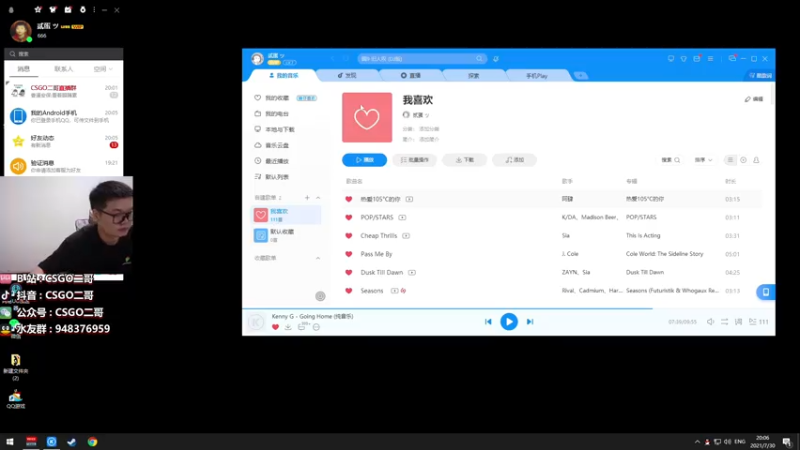
Task: Open Google Chrome from the taskbar
Action: point(92,442)
